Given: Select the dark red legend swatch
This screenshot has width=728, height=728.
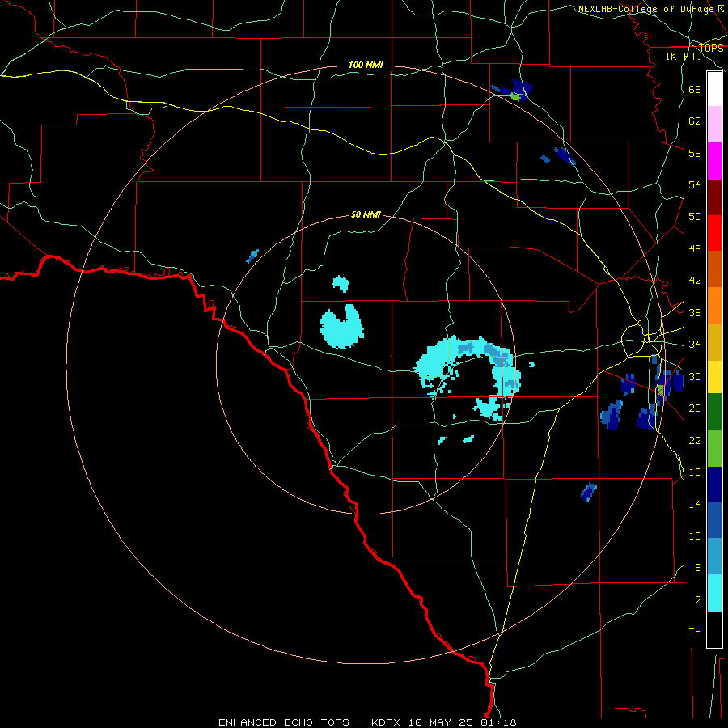Looking at the screenshot, I should (714, 197).
